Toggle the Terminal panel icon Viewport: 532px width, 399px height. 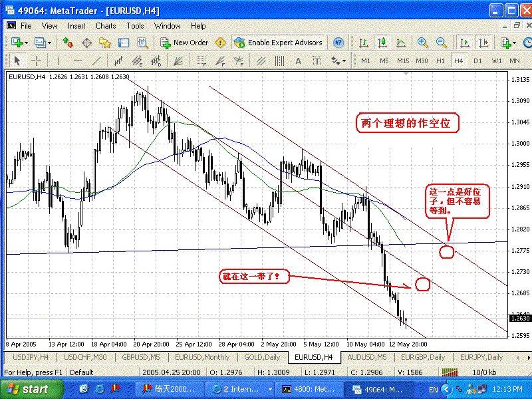click(x=124, y=43)
